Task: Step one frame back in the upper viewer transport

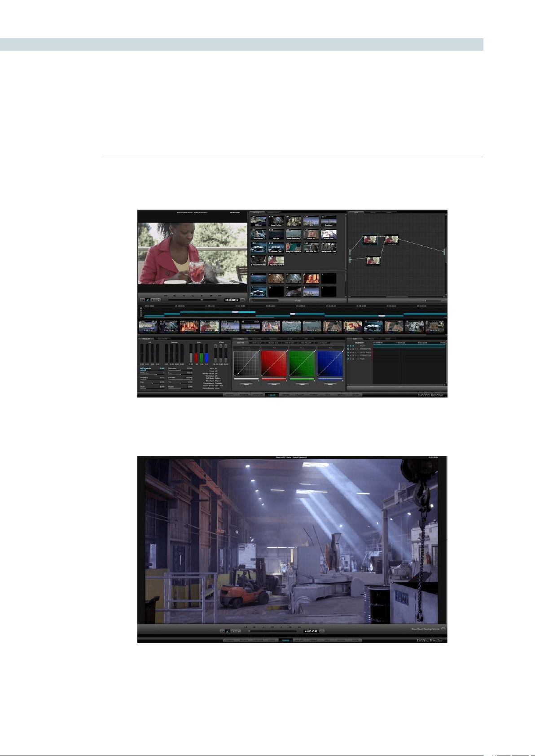Action: point(175,296)
